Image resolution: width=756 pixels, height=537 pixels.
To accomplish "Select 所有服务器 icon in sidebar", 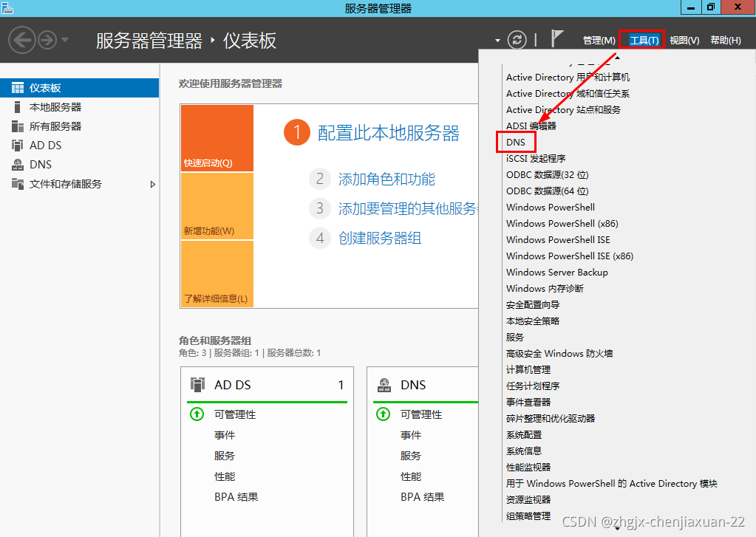I will coord(17,126).
